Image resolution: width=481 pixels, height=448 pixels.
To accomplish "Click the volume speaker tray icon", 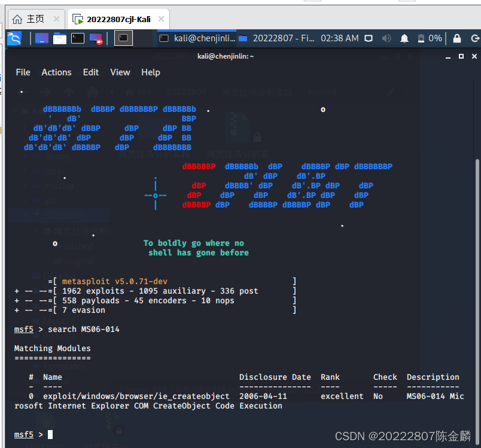I will pos(386,38).
